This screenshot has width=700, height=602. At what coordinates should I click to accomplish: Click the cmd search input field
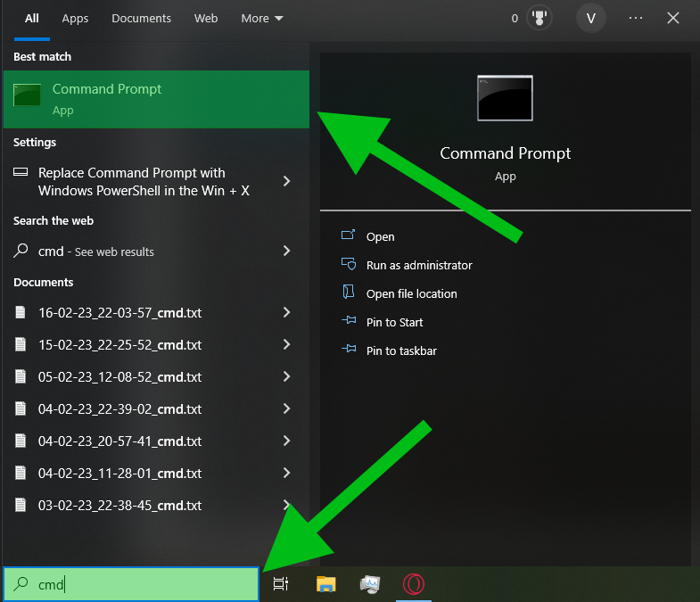coord(131,583)
